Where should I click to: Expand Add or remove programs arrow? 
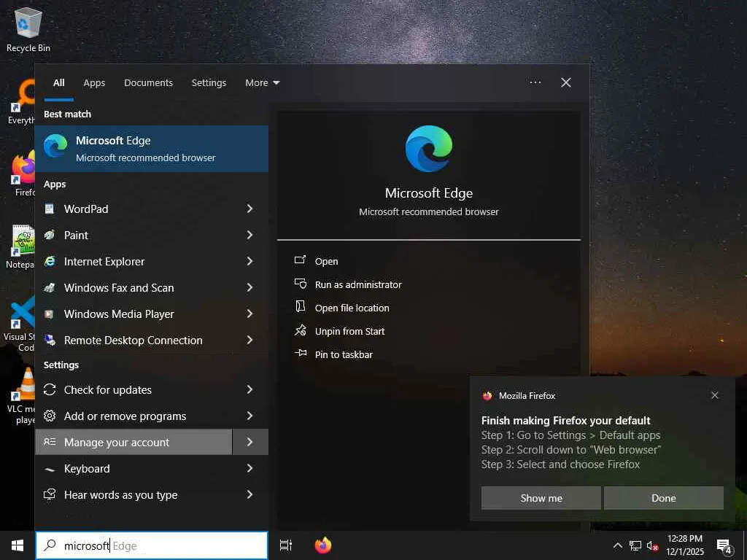[249, 416]
